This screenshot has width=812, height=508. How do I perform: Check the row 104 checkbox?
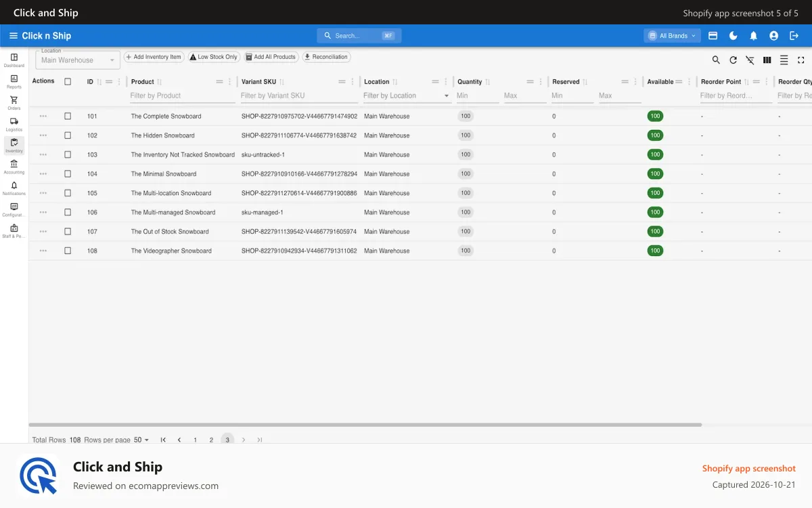68,174
